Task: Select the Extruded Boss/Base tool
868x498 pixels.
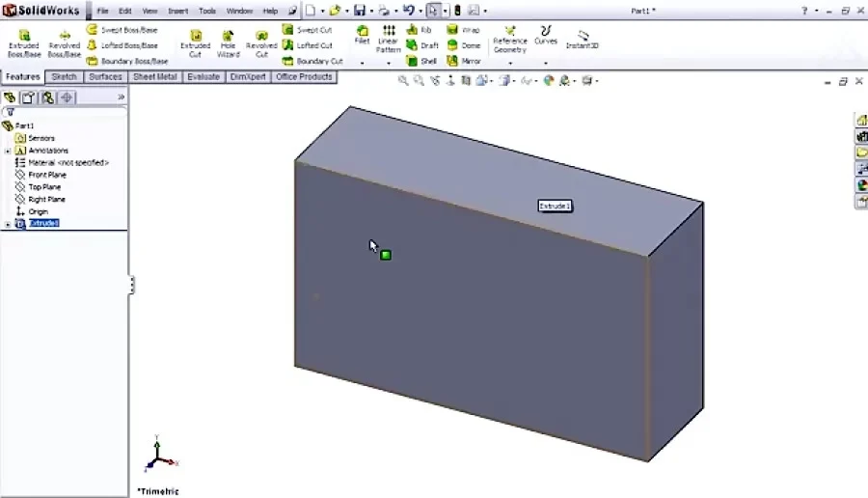Action: (24, 43)
